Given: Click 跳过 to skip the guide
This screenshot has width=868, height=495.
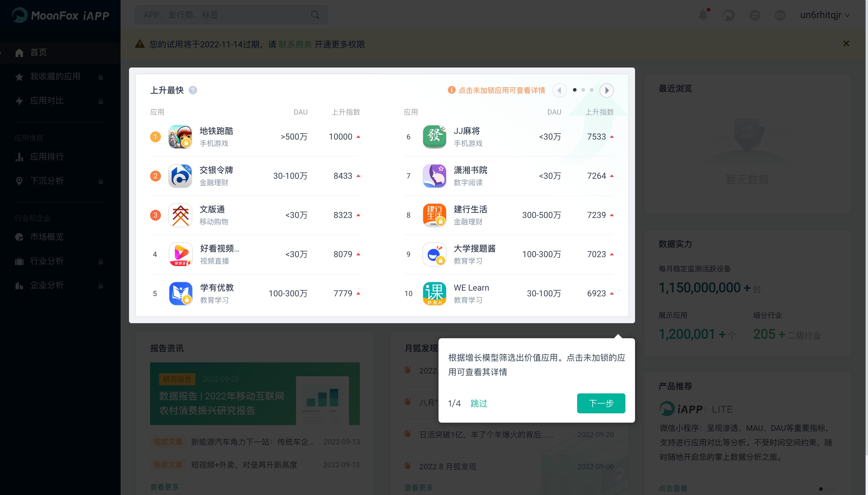Looking at the screenshot, I should pos(479,403).
